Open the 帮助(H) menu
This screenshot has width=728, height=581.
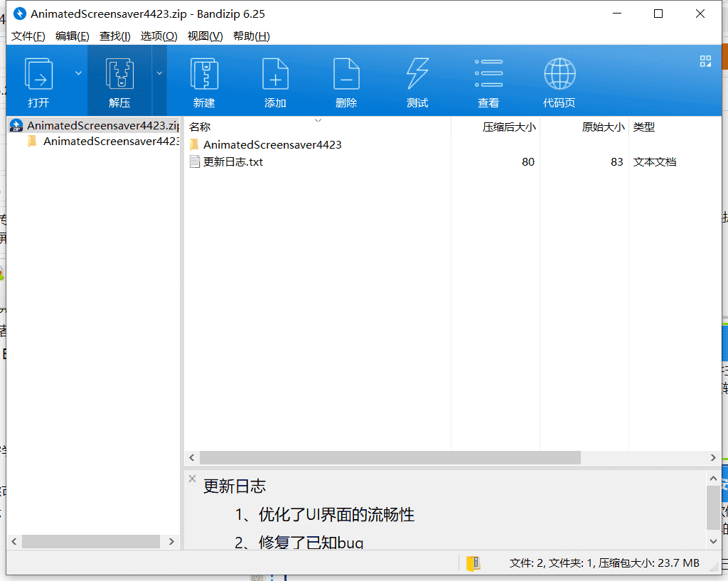pyautogui.click(x=251, y=36)
